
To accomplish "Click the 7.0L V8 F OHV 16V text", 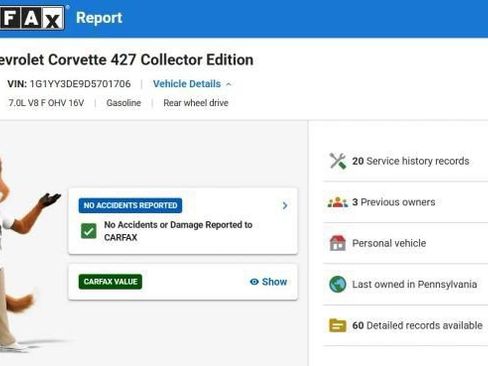I will point(46,103).
